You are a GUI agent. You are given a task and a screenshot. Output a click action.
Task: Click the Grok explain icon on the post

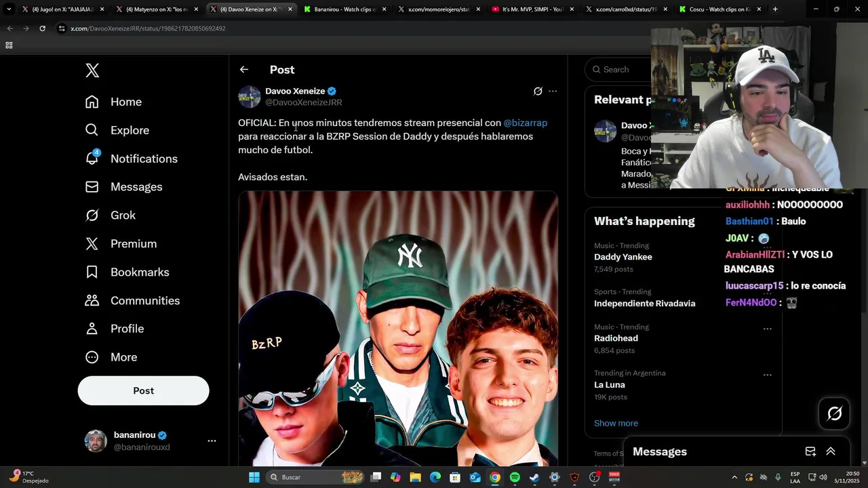point(538,91)
